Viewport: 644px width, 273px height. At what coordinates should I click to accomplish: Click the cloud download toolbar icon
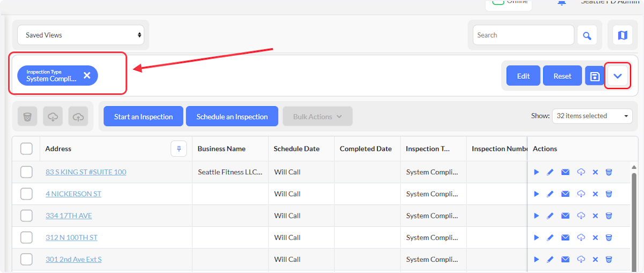tap(53, 116)
